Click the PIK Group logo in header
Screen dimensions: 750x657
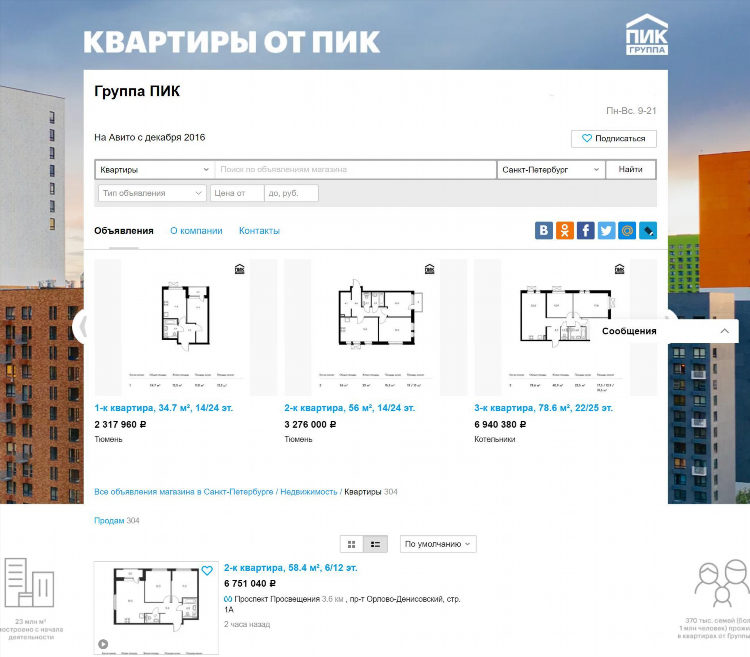(x=647, y=34)
